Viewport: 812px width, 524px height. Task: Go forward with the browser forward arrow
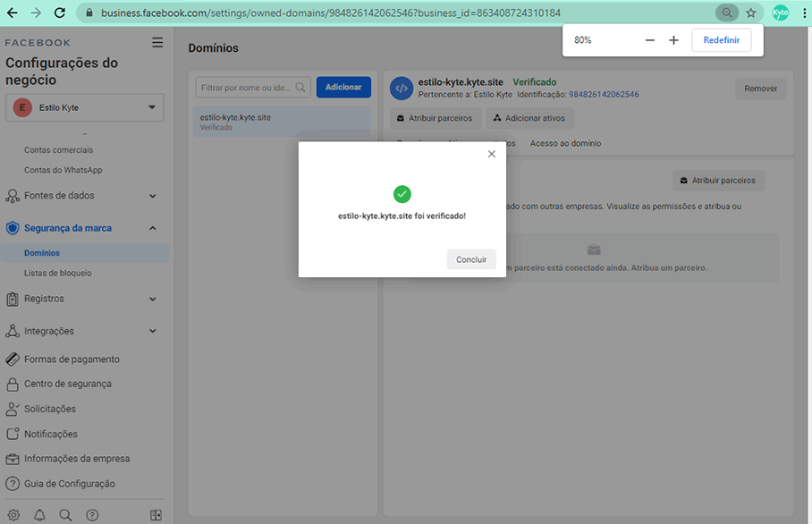point(36,13)
